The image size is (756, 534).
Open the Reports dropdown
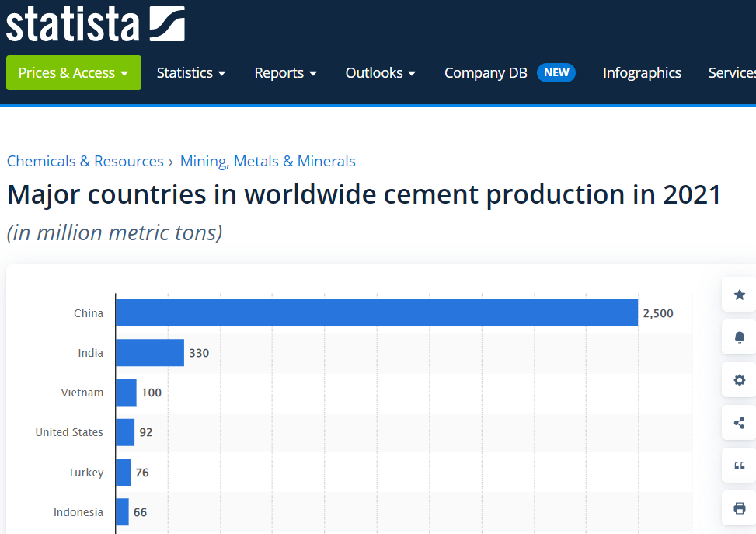(285, 72)
